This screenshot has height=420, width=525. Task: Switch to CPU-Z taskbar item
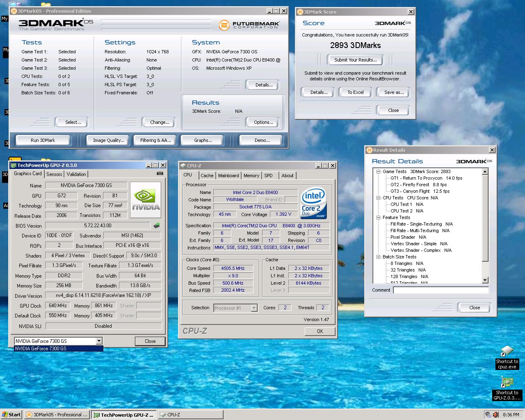(x=190, y=415)
